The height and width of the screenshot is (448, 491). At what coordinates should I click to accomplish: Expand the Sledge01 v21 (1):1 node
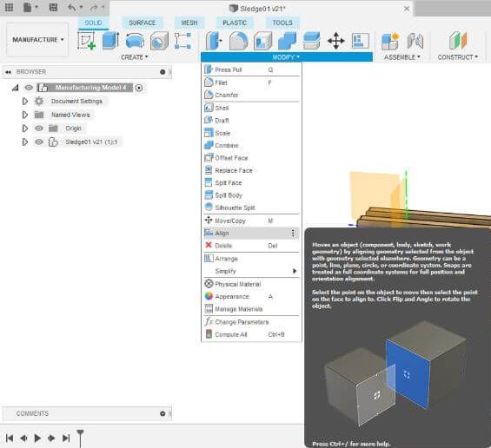pos(25,142)
